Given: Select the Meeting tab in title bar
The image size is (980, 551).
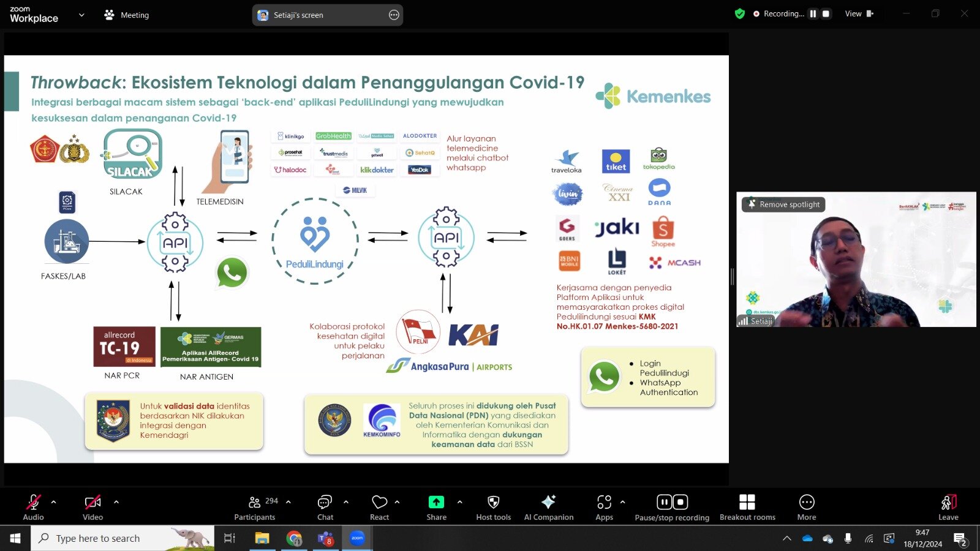Looking at the screenshot, I should (x=127, y=15).
